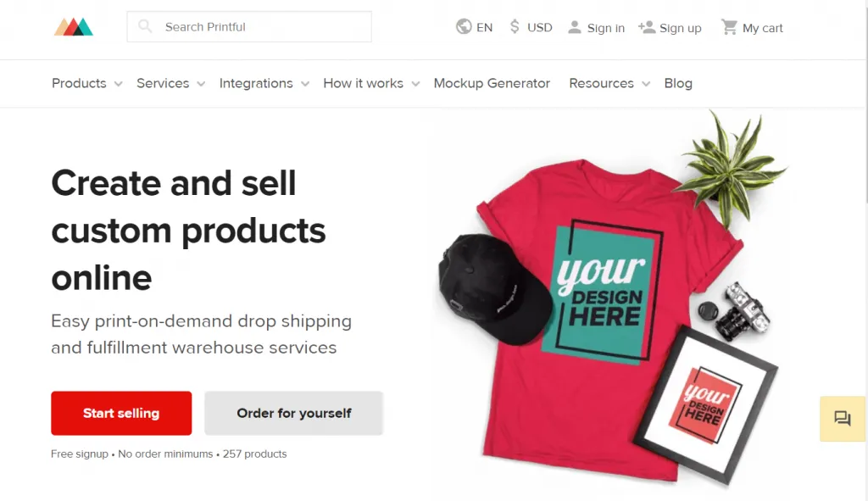Click the framed poster mockup image

coord(706,404)
